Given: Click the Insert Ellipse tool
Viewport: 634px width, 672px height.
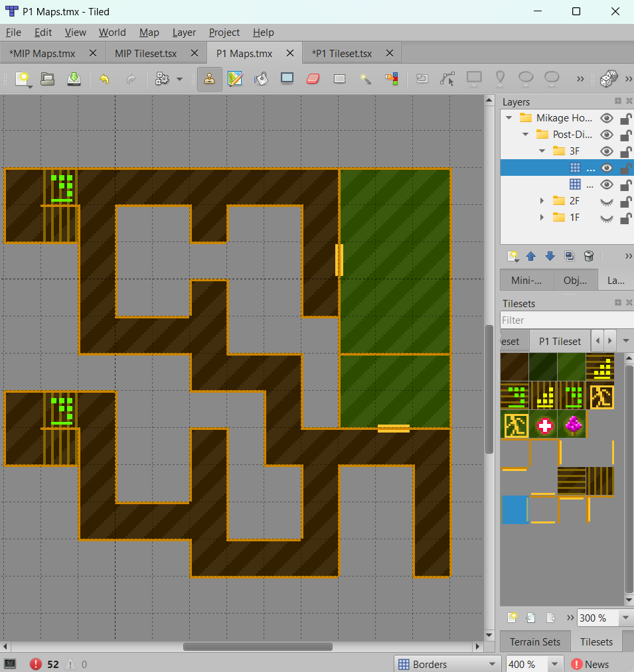Looking at the screenshot, I should pos(526,79).
